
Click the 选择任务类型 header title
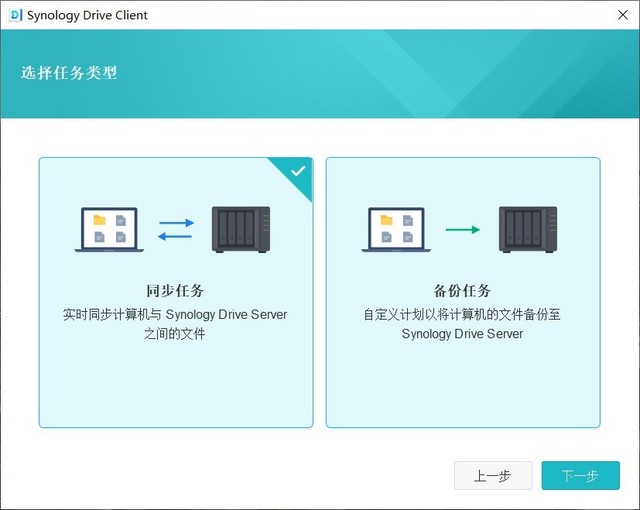click(69, 73)
